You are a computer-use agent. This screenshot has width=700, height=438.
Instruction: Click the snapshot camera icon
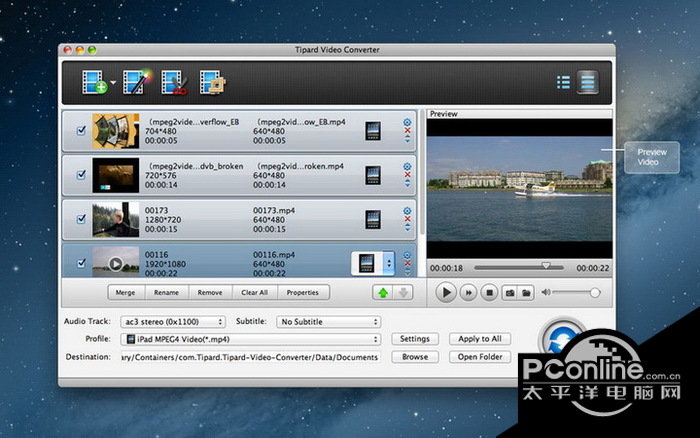tap(509, 293)
